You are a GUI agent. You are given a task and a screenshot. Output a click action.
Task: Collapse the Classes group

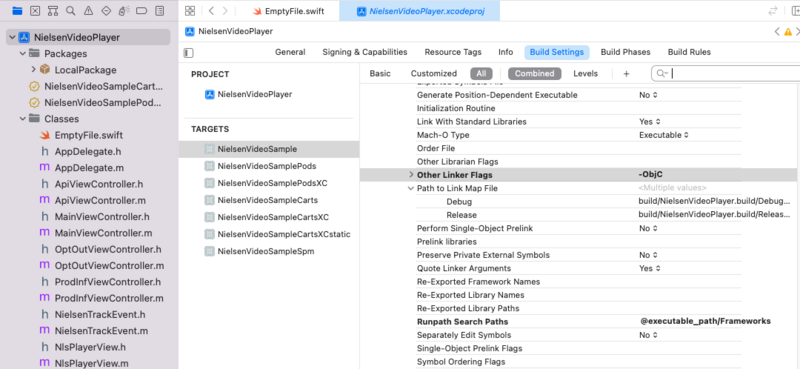click(x=22, y=119)
